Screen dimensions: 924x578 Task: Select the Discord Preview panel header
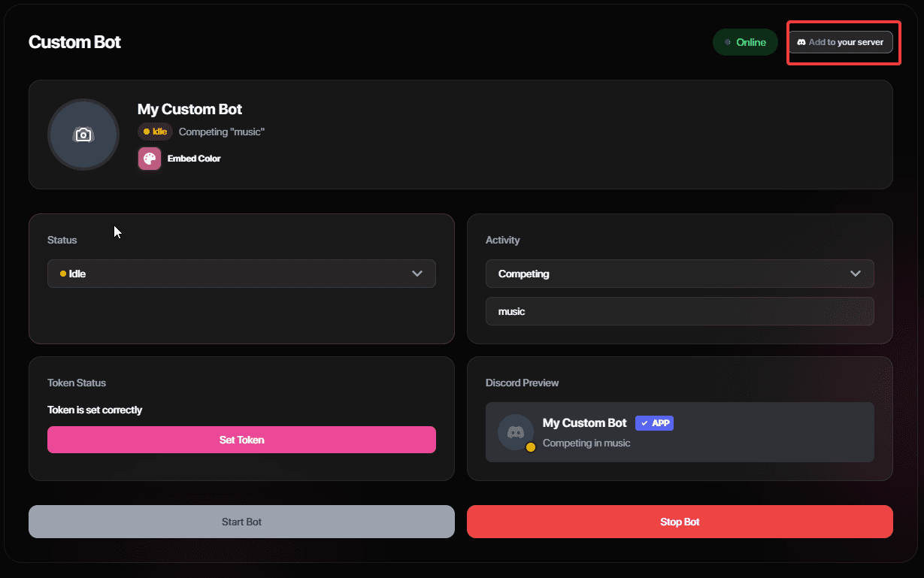pos(522,383)
